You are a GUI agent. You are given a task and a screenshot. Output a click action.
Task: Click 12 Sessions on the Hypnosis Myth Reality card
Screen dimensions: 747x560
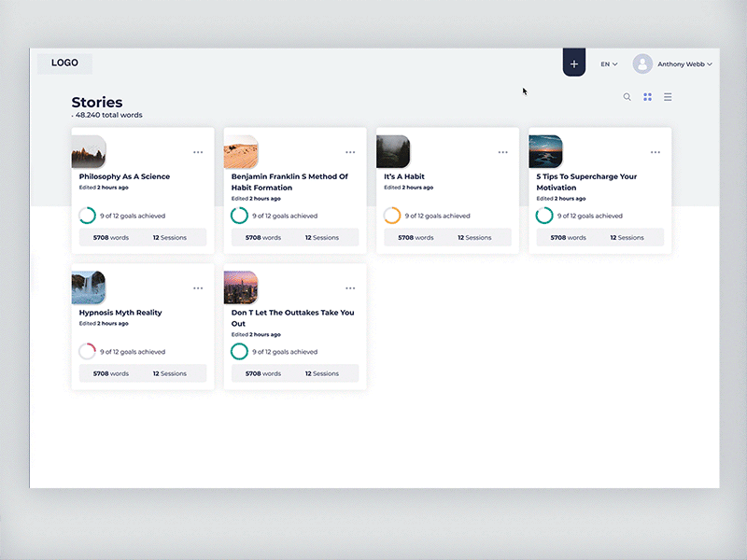pos(170,373)
